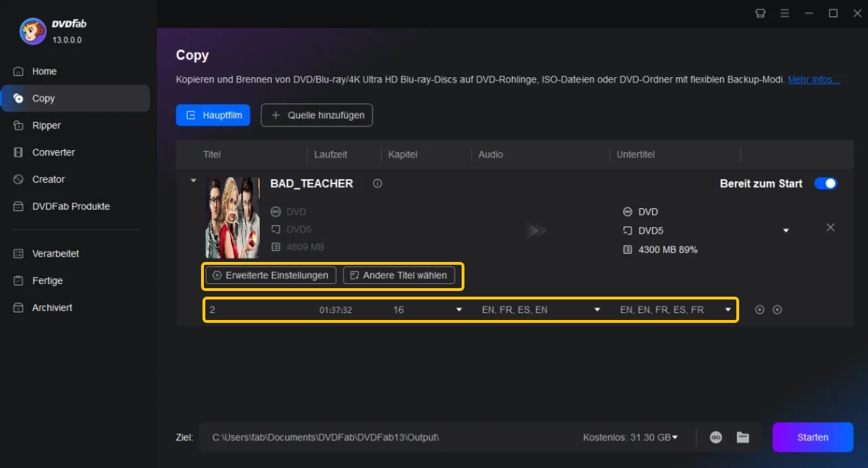The height and width of the screenshot is (468, 868).
Task: Open the hamburger menu in title bar
Action: pyautogui.click(x=784, y=13)
